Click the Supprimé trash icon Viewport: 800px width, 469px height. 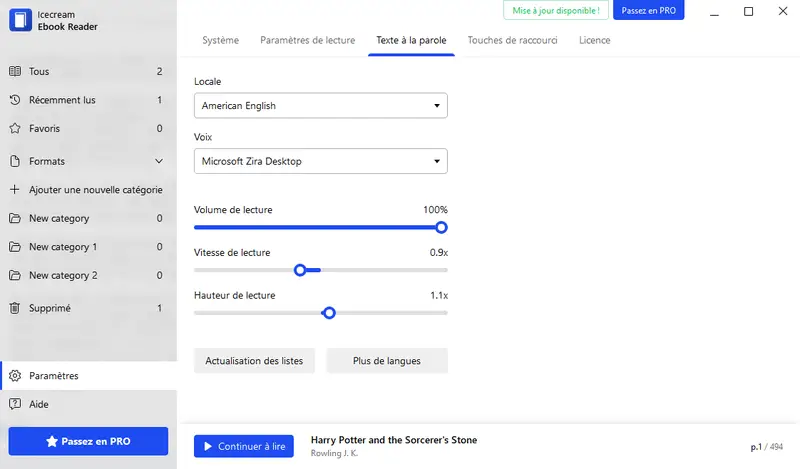[15, 308]
